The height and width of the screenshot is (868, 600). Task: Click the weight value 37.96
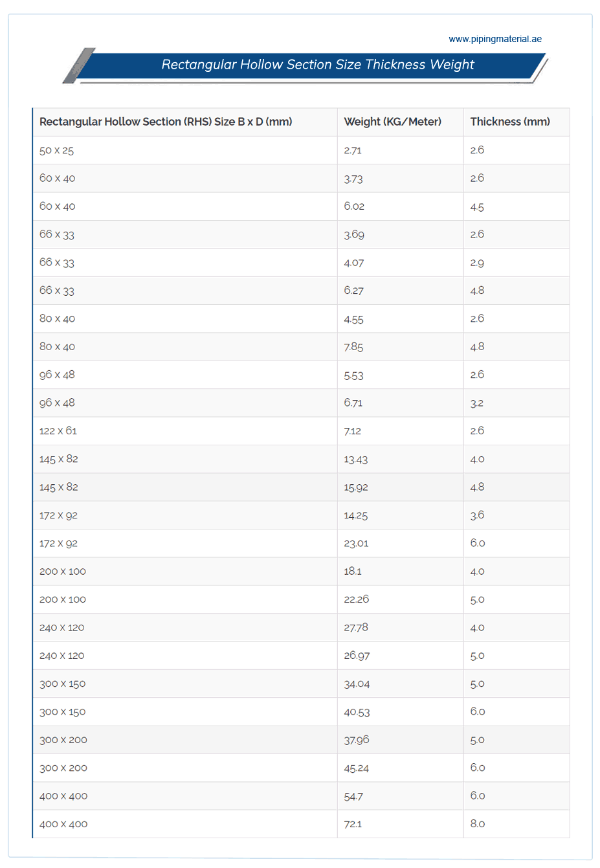point(357,740)
